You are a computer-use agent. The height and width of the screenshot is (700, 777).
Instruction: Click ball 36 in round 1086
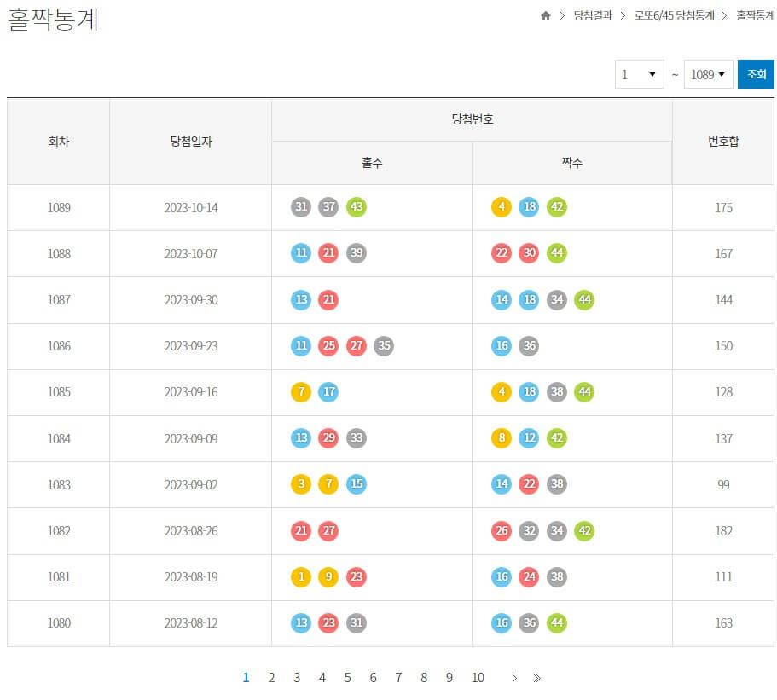530,345
